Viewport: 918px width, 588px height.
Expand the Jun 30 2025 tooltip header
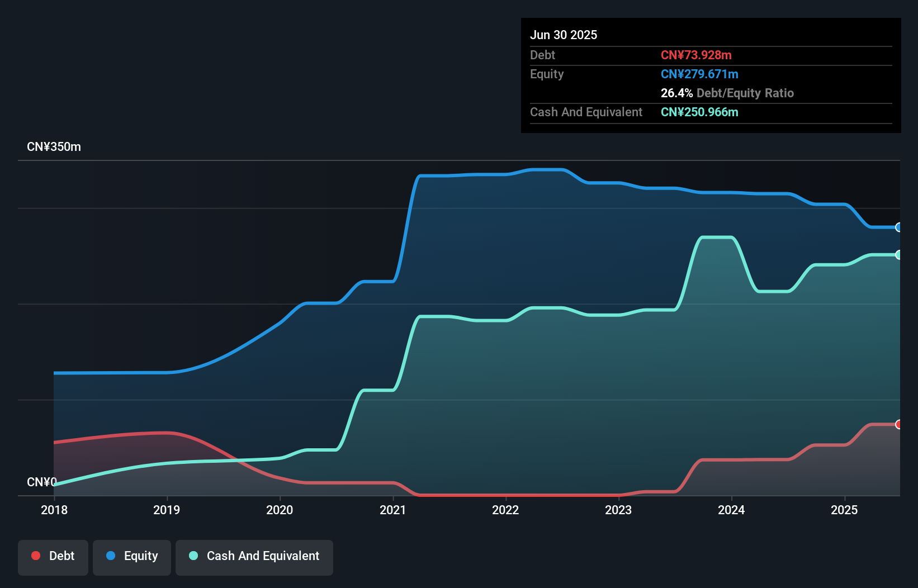click(x=564, y=35)
